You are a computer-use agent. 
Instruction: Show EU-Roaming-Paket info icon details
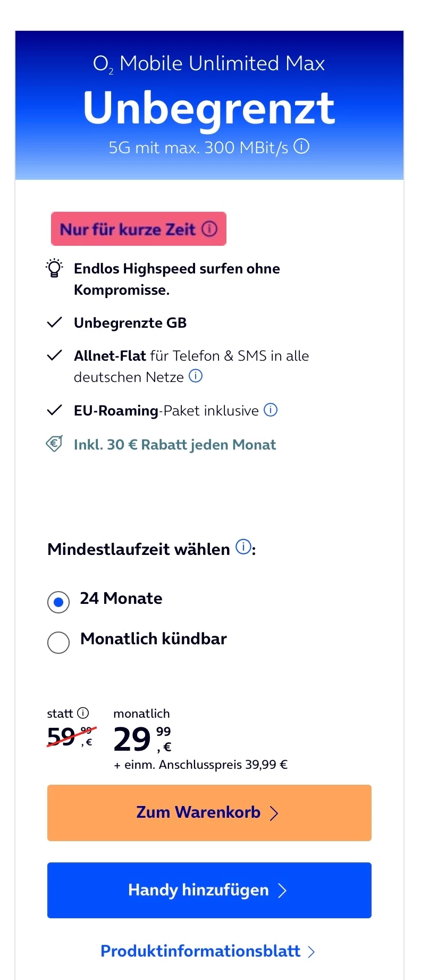[271, 410]
